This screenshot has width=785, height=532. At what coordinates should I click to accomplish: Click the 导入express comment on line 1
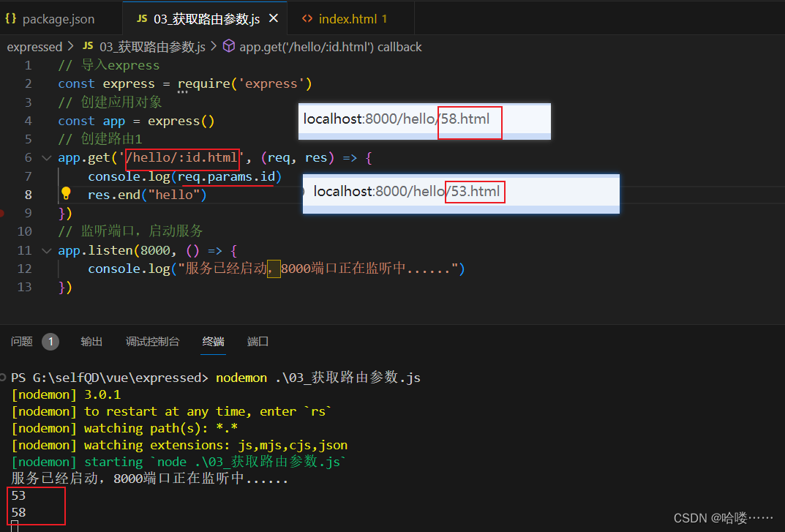(108, 66)
